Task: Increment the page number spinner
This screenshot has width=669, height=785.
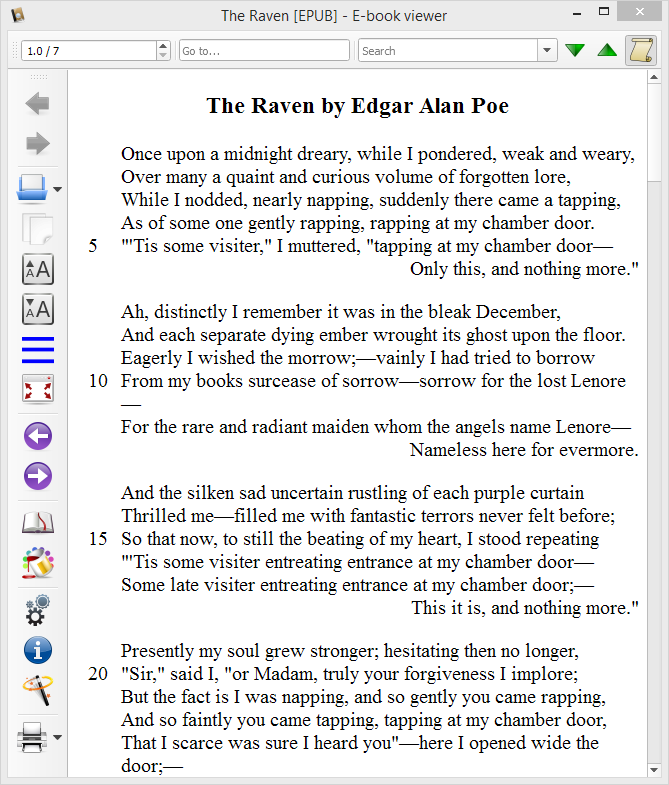Action: coord(163,46)
